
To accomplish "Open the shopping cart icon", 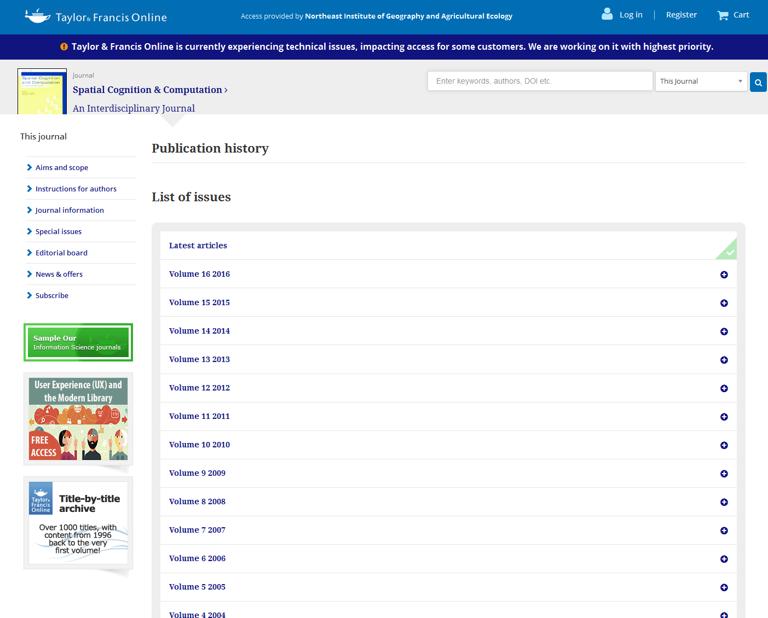I will (723, 15).
